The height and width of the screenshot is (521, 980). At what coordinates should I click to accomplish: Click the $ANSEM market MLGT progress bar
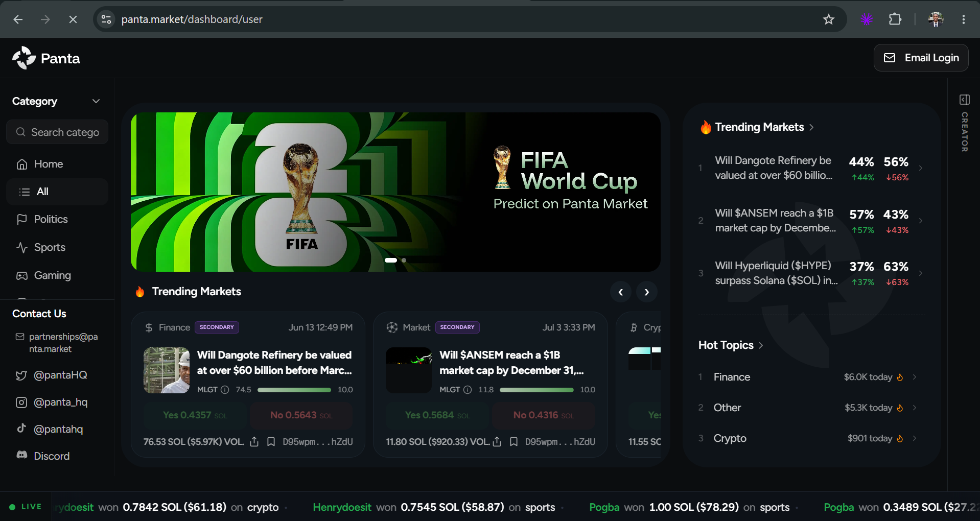point(536,390)
